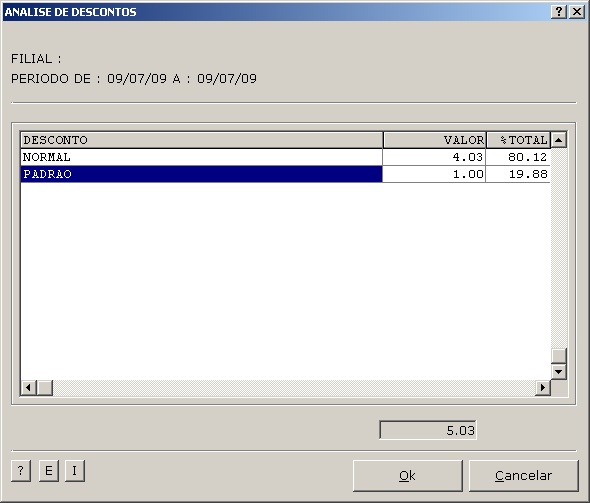The height and width of the screenshot is (503, 590).
Task: Click the vertical scrollbar thumb
Action: pyautogui.click(x=559, y=356)
